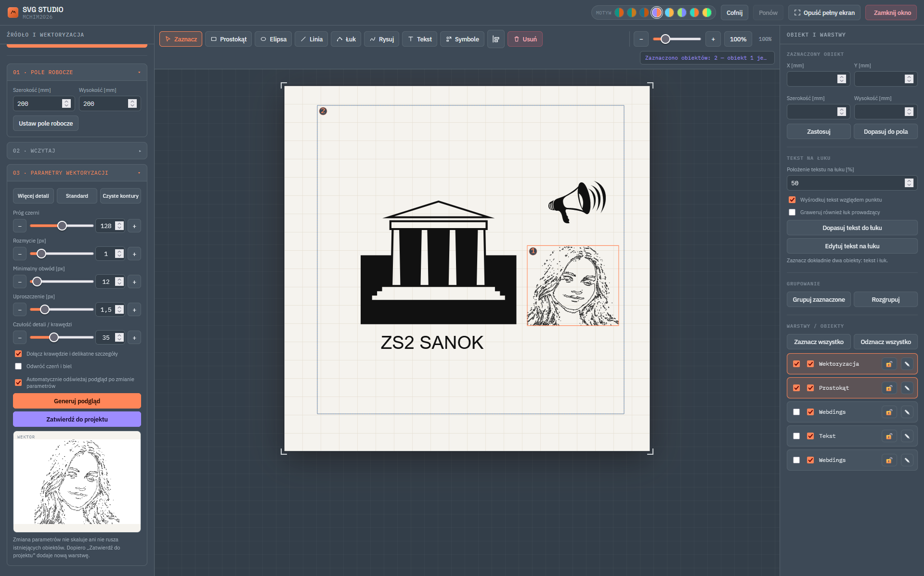Click the vectorization preview thumbnail

(77, 481)
